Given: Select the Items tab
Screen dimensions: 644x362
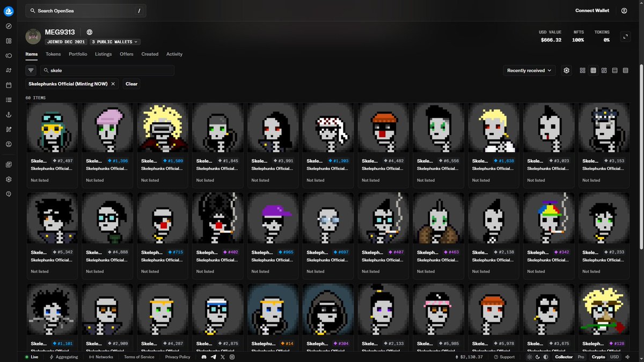Looking at the screenshot, I should tap(32, 54).
